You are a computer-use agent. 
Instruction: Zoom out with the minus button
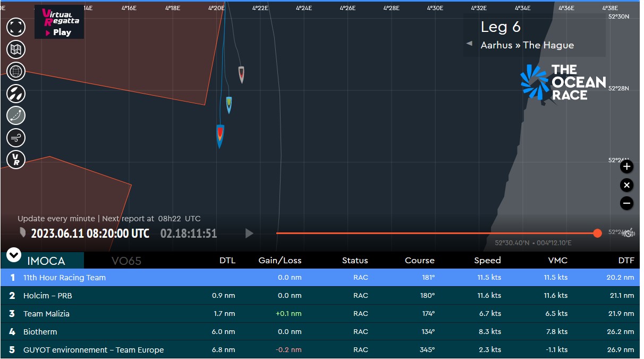627,203
